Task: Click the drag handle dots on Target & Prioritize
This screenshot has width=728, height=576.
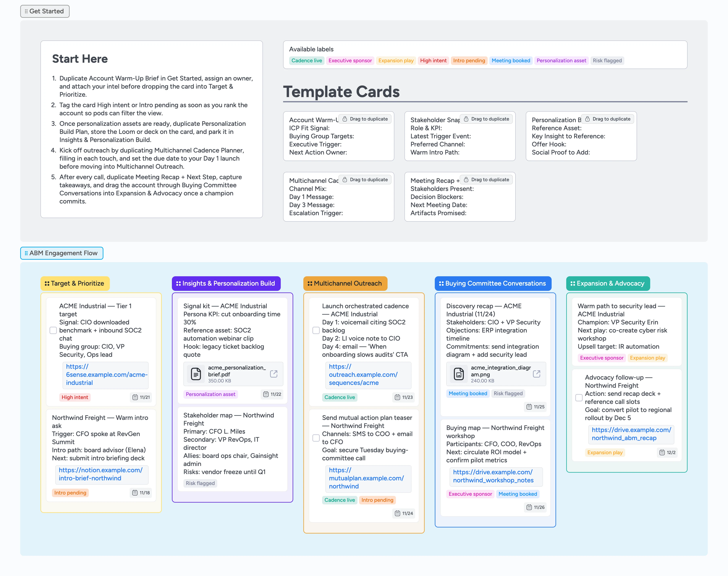Action: 47,284
